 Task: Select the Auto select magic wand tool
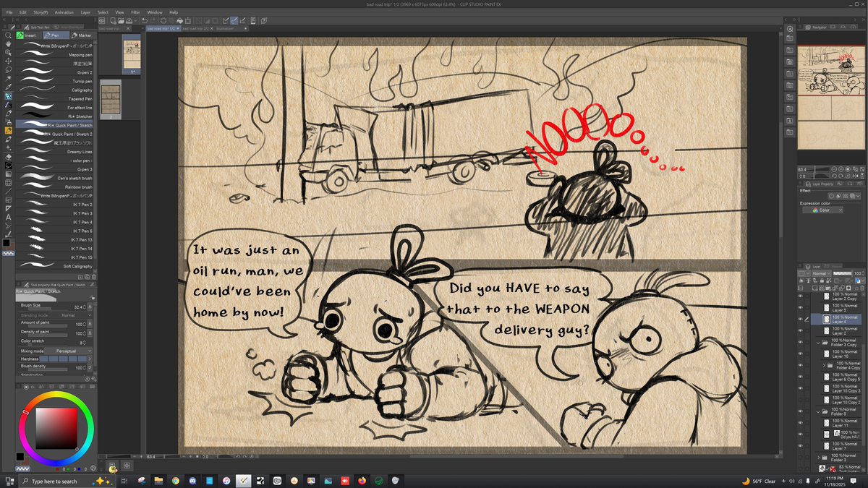pos(8,77)
